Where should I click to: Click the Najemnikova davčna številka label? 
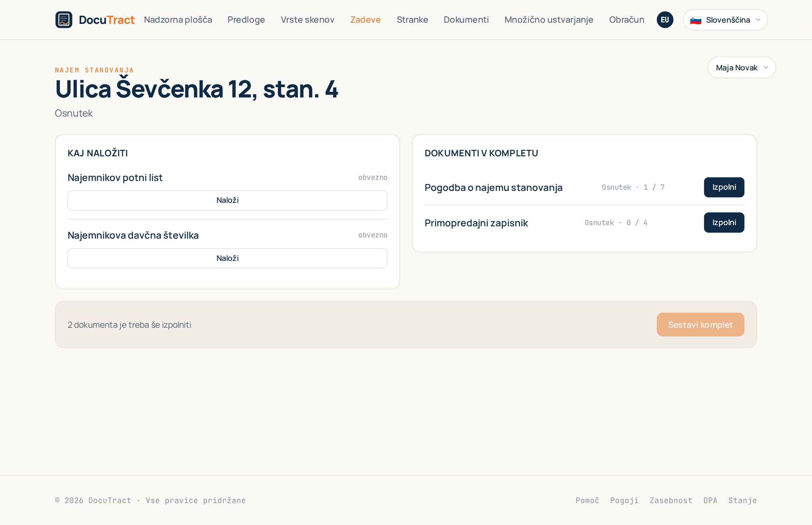coord(133,235)
